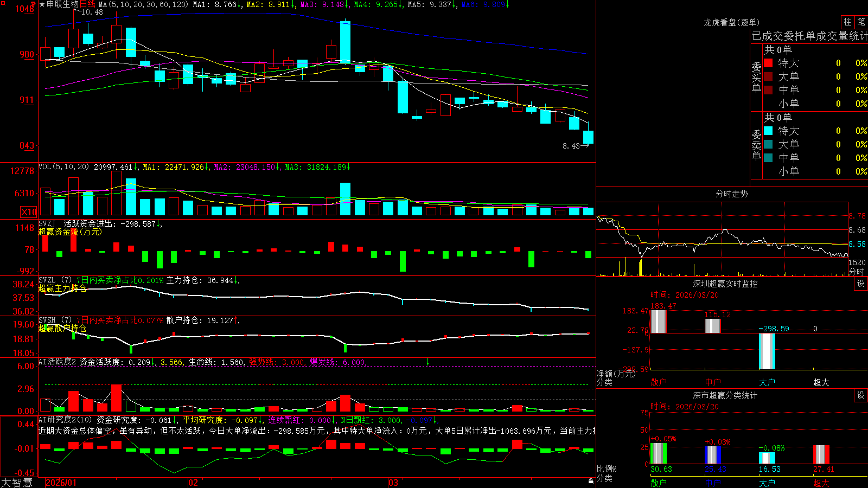Click the star beside 申联生物 stock name
Image resolution: width=868 pixels, height=488 pixels.
(42, 4)
